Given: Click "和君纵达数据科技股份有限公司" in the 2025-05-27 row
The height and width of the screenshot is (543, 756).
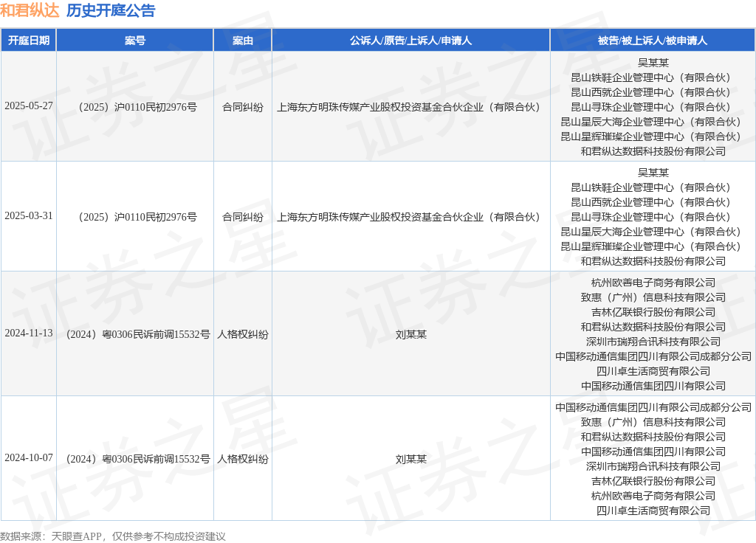Looking at the screenshot, I should pos(653,151).
